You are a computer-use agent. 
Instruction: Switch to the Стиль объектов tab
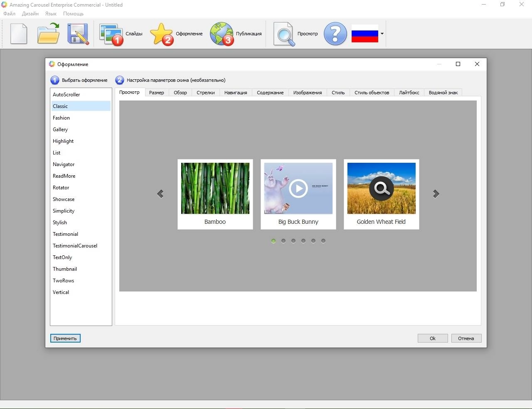(x=372, y=93)
